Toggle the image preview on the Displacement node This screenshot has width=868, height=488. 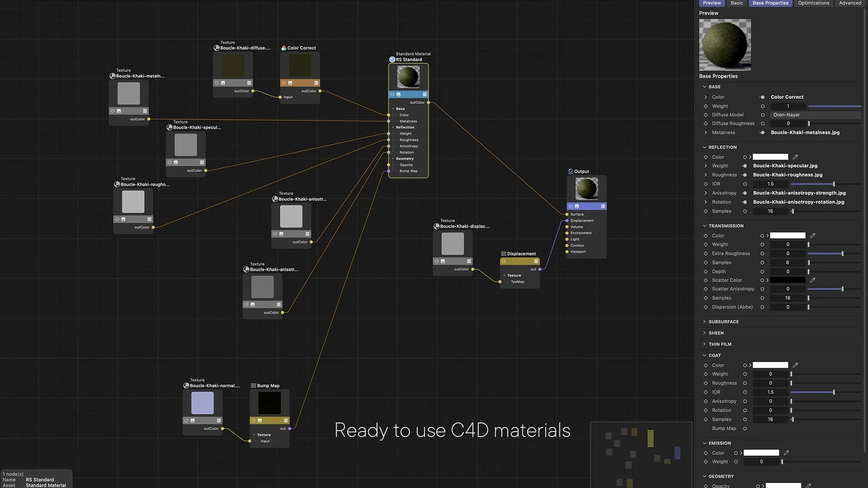click(x=504, y=261)
